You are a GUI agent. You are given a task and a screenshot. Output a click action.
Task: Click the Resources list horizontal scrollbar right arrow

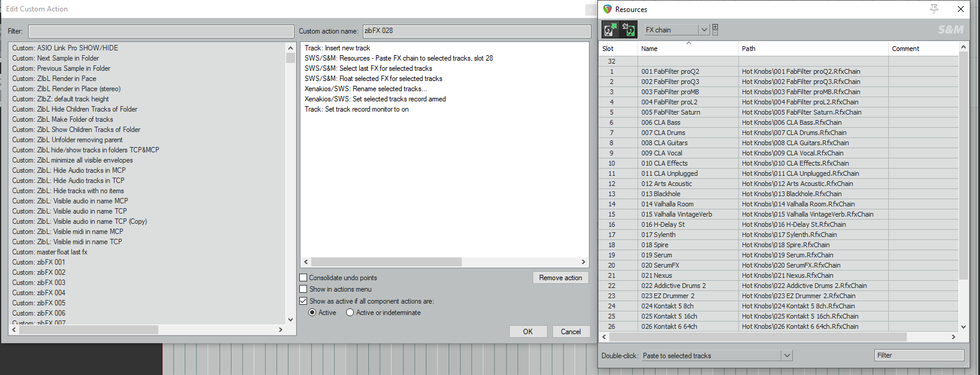(x=954, y=337)
